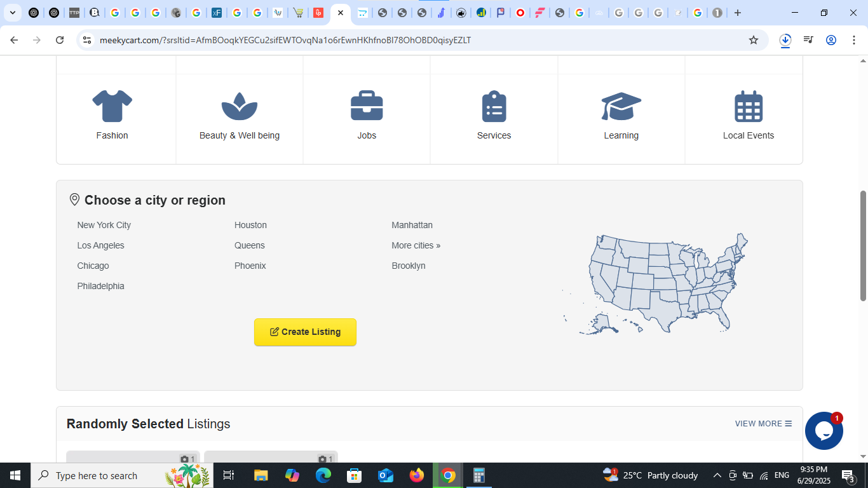Switch to the TTP browser tab
The height and width of the screenshot is (488, 868).
coord(74,13)
